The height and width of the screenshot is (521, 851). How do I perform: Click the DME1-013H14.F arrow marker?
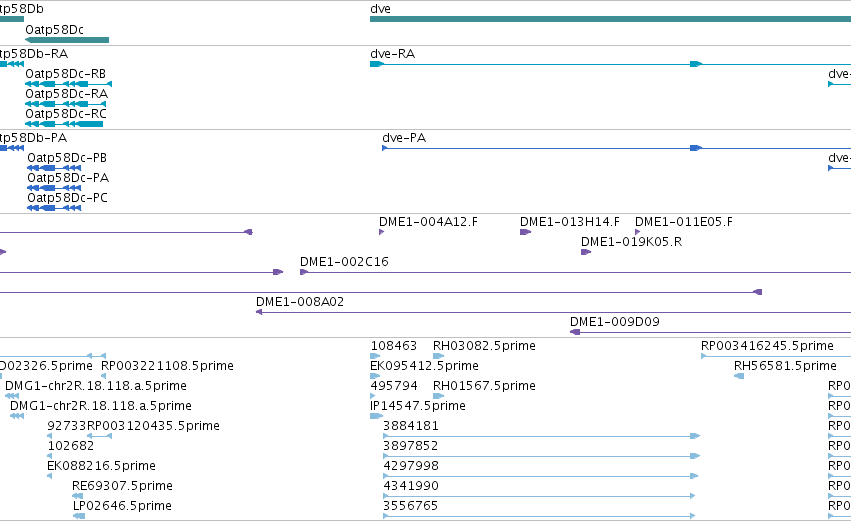(x=525, y=232)
